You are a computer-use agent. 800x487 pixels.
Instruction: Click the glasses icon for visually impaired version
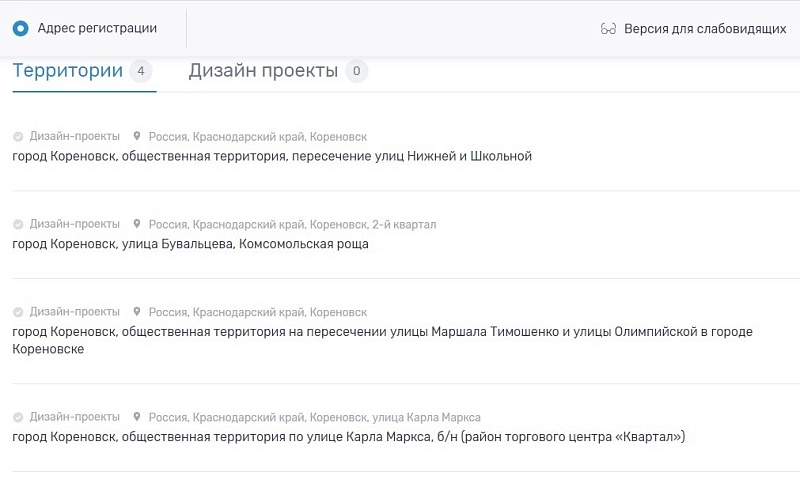tap(608, 29)
